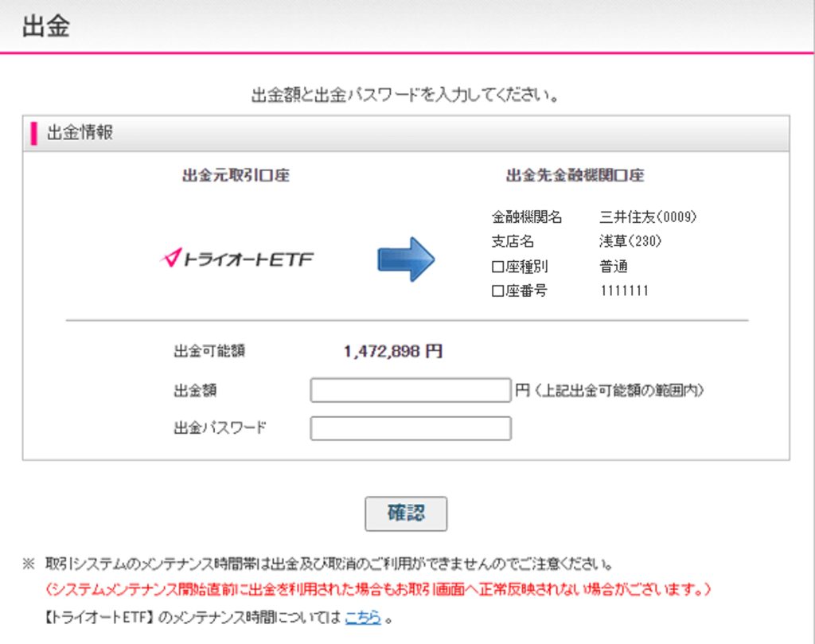This screenshot has height=644, width=815.
Task: Click the 出金 page title
Action: pyautogui.click(x=46, y=26)
